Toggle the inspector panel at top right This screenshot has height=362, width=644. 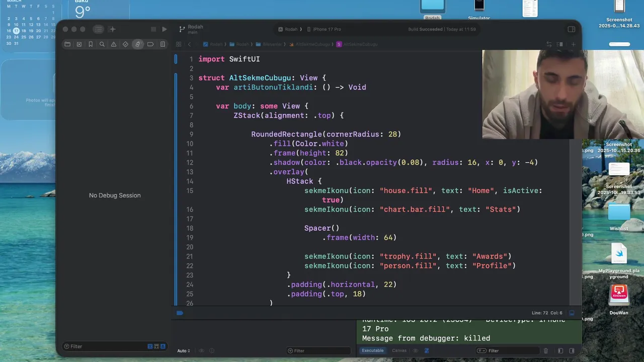(572, 29)
